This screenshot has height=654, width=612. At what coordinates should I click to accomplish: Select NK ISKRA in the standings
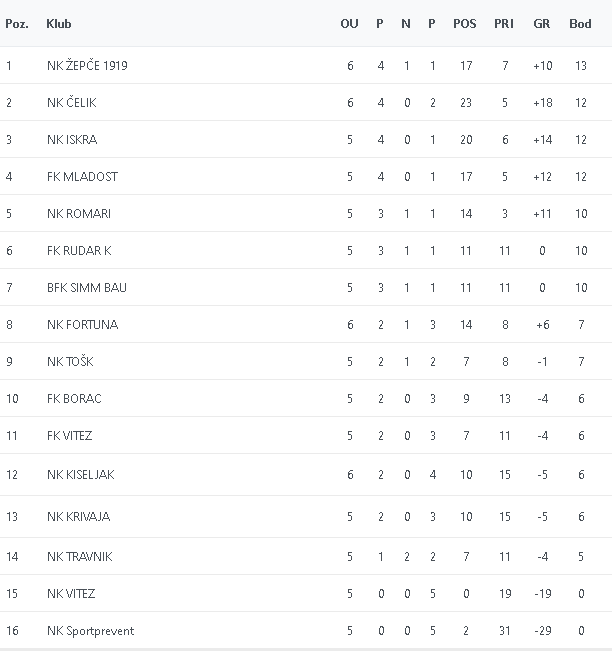(72, 140)
